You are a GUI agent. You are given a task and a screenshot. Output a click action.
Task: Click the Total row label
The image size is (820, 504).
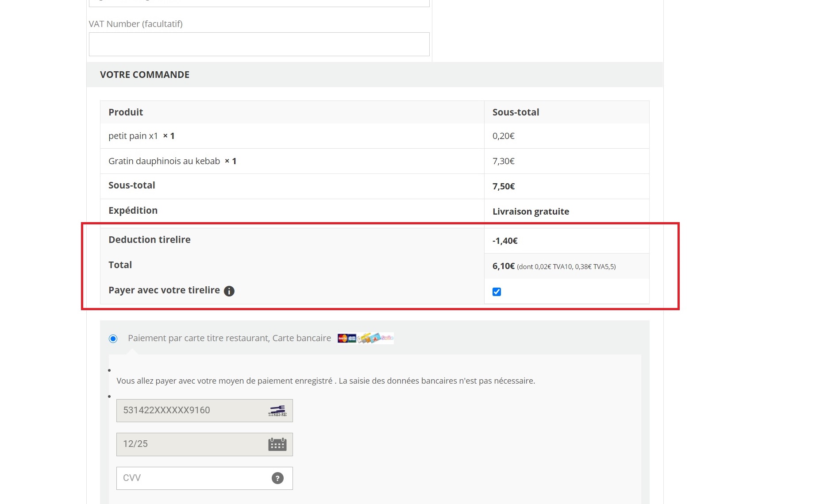point(120,265)
